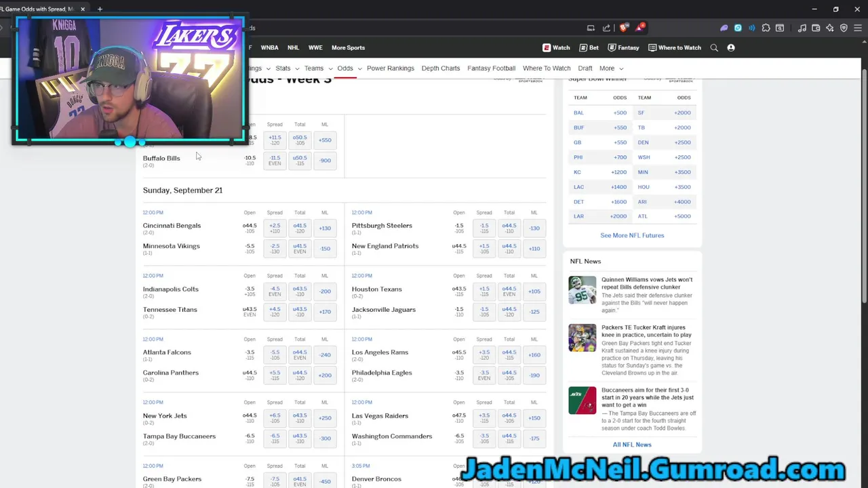Screen dimensions: 868x488
Task: Open Pittsburgh Steelers team link
Action: coord(382,226)
